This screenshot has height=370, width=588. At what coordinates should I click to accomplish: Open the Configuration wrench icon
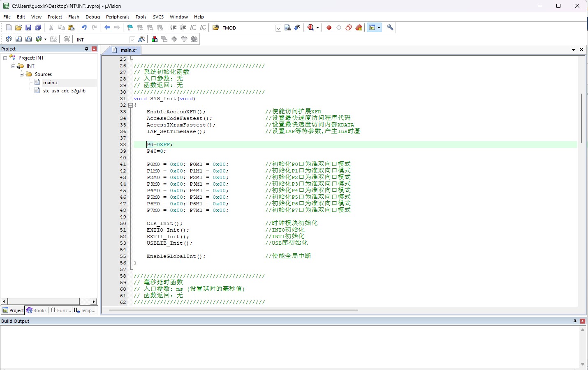(390, 28)
